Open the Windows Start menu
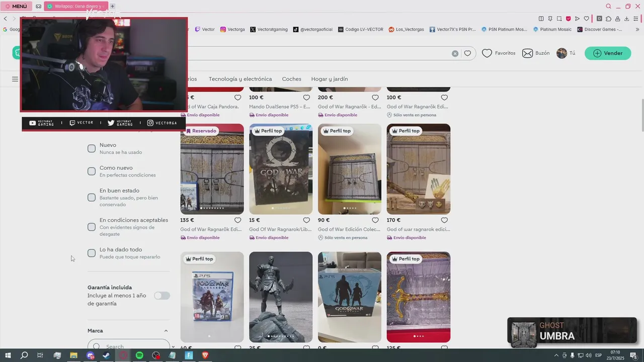The width and height of the screenshot is (644, 362). pyautogui.click(x=8, y=355)
